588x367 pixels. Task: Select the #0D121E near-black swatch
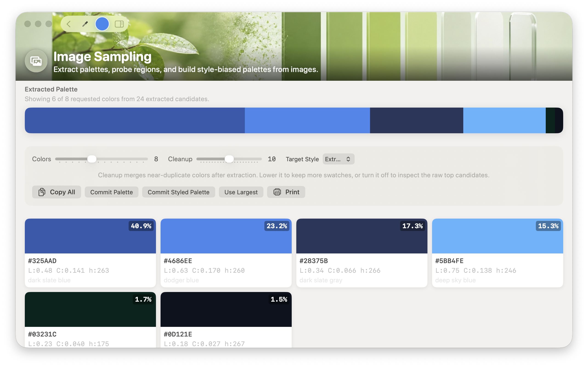[x=226, y=320]
